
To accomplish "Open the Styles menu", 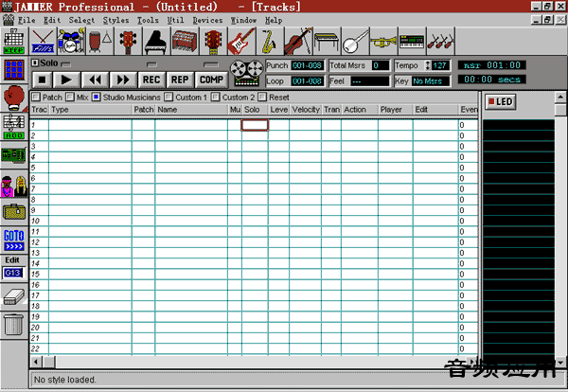I will click(115, 20).
